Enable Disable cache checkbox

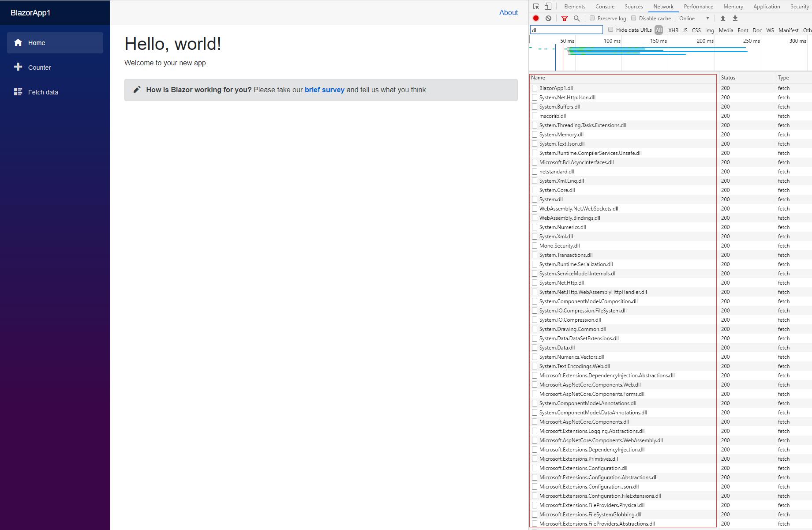pyautogui.click(x=634, y=18)
